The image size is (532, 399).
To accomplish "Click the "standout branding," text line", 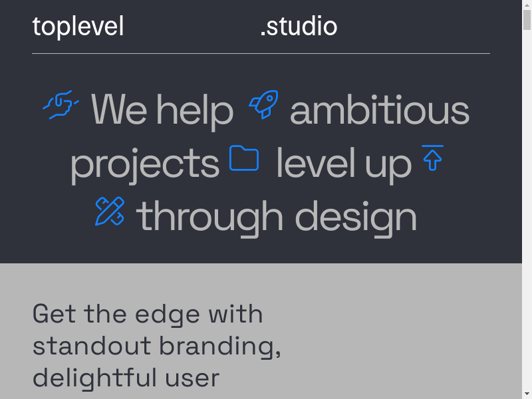I will pos(156,346).
